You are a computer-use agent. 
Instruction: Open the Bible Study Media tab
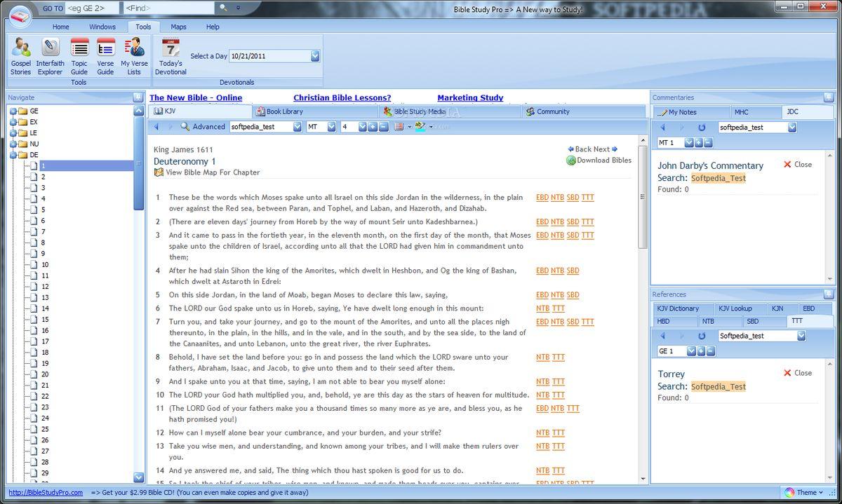point(450,111)
